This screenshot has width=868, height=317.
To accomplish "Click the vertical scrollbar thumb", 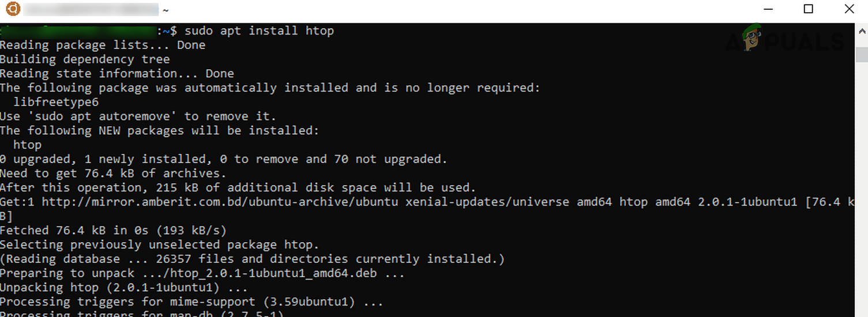I will coord(862,54).
